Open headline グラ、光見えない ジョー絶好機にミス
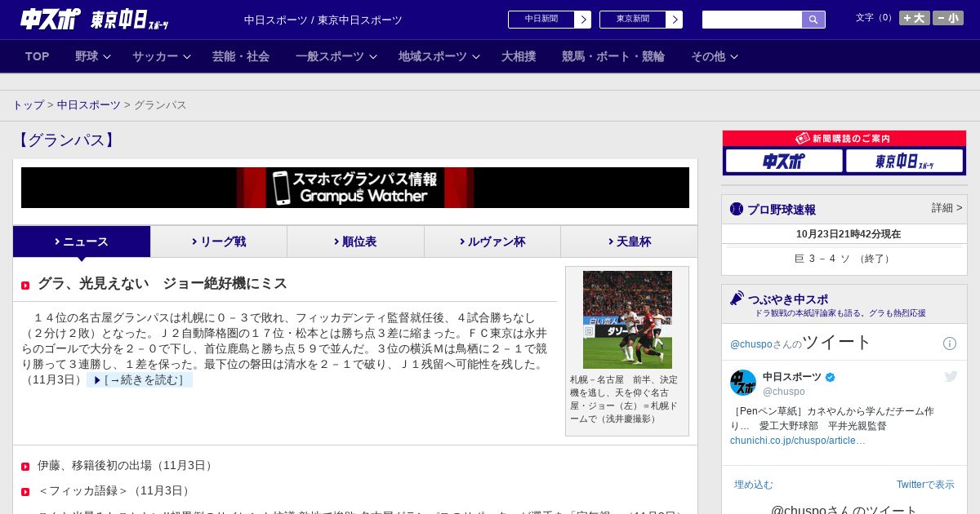Image resolution: width=980 pixels, height=514 pixels. pos(163,284)
